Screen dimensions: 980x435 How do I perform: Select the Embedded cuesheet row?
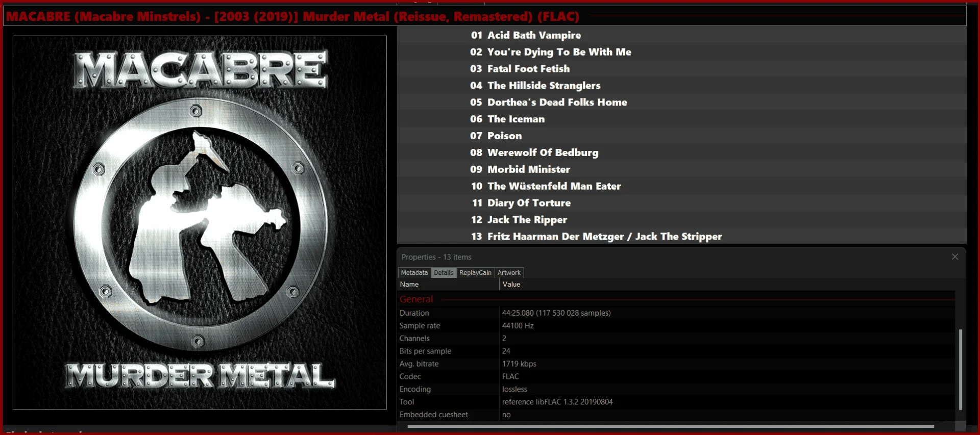676,415
